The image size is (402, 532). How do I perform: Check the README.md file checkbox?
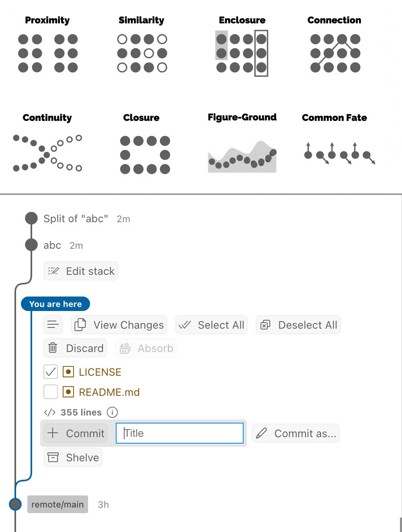pos(51,392)
